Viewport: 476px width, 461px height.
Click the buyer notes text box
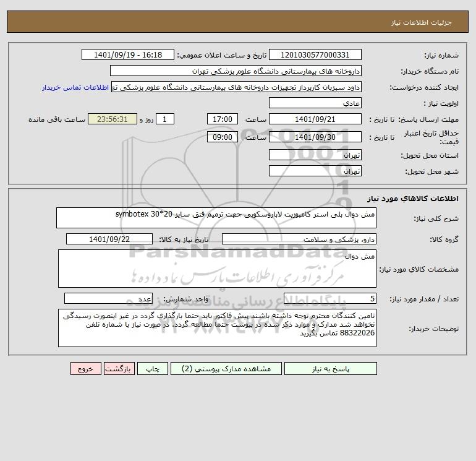pyautogui.click(x=217, y=328)
